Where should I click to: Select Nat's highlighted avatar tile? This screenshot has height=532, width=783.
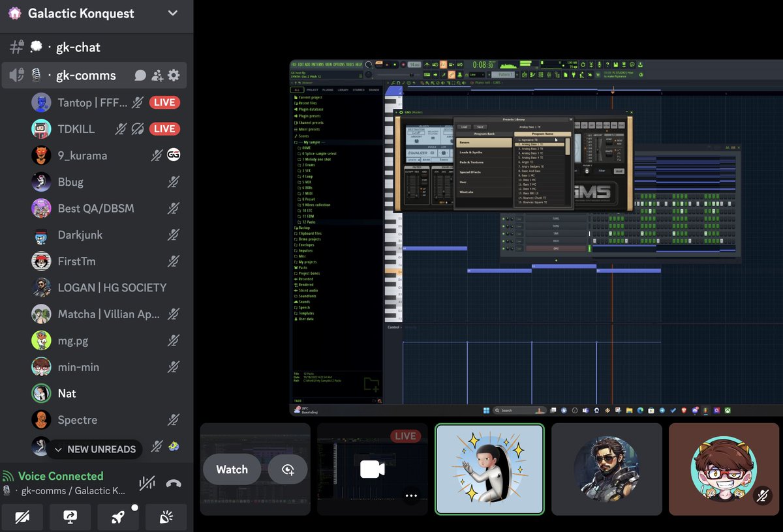(489, 469)
